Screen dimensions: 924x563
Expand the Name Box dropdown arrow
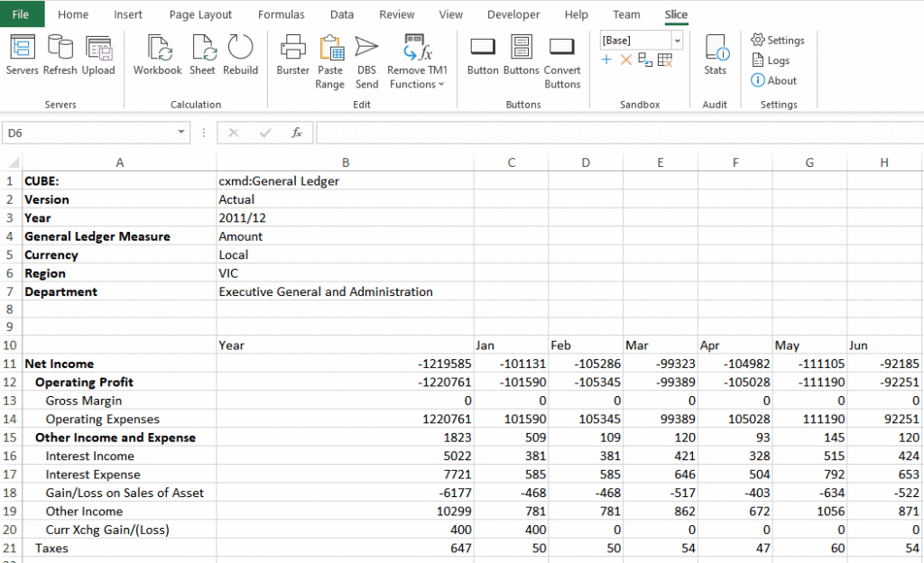pyautogui.click(x=181, y=133)
